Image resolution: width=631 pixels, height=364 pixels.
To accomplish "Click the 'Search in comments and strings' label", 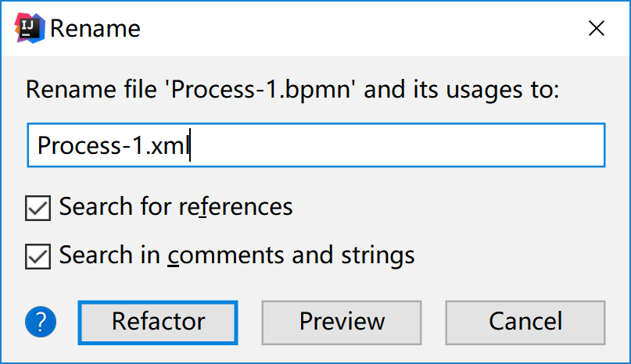I will (236, 255).
